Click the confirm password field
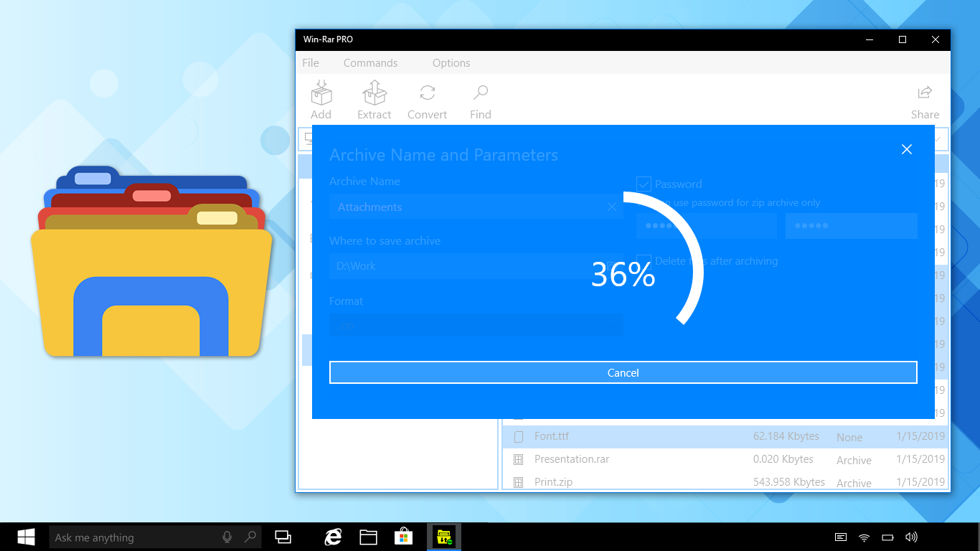The width and height of the screenshot is (980, 551). pyautogui.click(x=851, y=225)
